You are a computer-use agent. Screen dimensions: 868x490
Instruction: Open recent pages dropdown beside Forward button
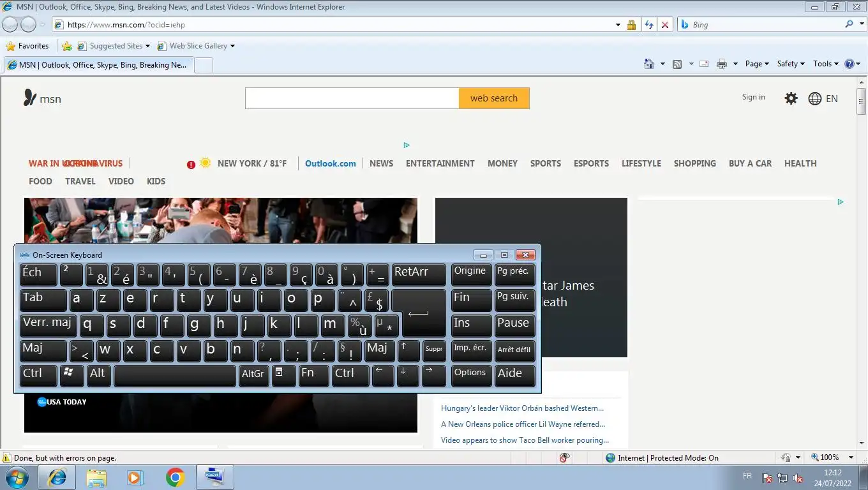[43, 25]
